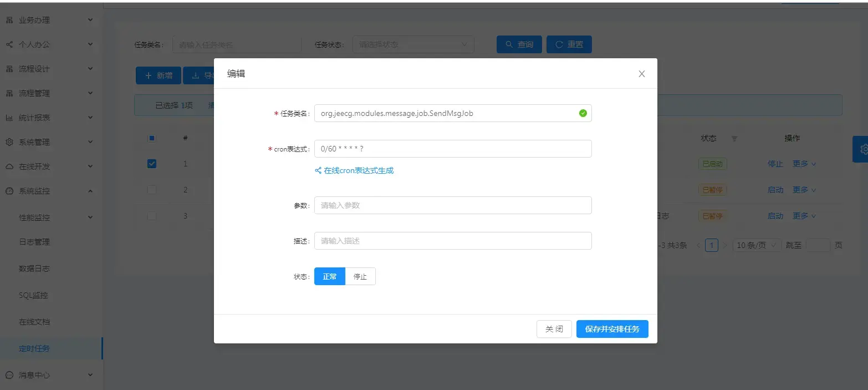The width and height of the screenshot is (868, 390).
Task: Open the settings gear tab on right edge
Action: (x=861, y=149)
